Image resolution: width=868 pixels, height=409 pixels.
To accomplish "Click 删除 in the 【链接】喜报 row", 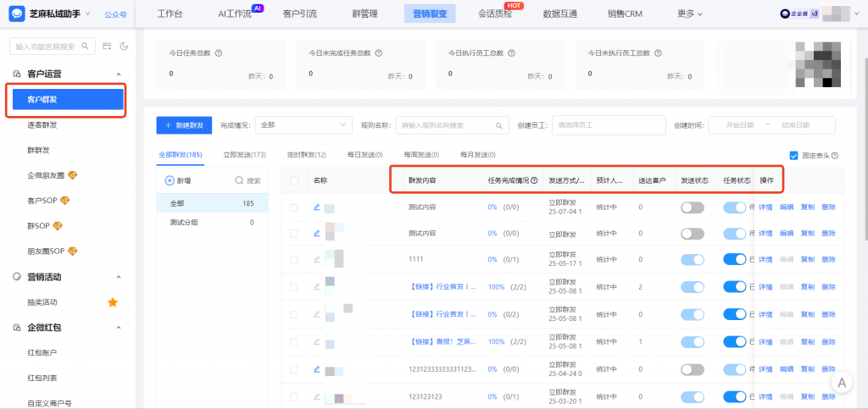I will click(x=829, y=341).
